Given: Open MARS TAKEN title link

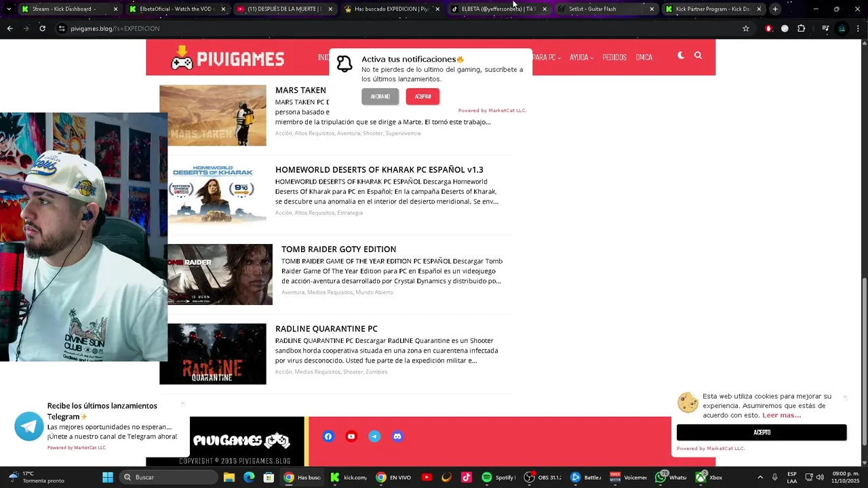Looking at the screenshot, I should point(300,90).
